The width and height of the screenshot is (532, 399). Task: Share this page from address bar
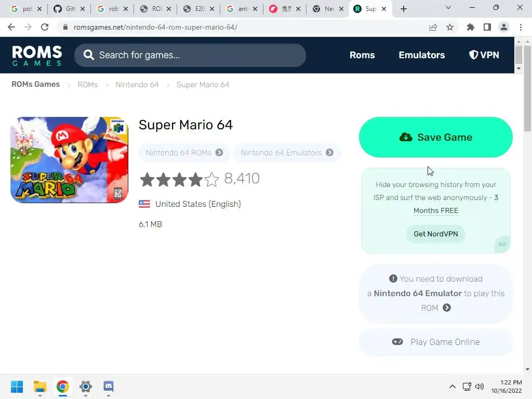coord(433,27)
